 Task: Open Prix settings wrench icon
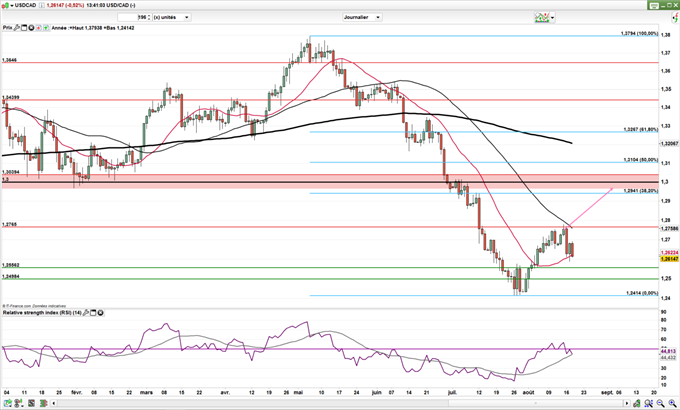(17, 28)
